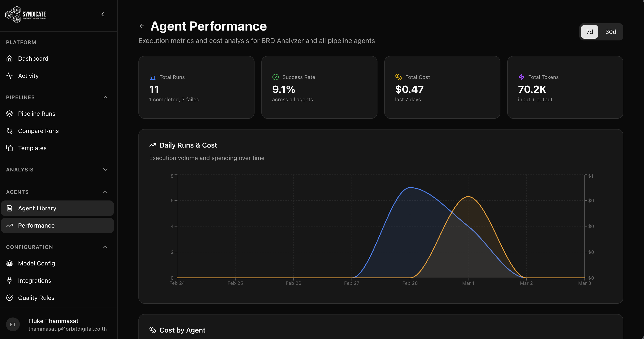Collapse the Agents section
The width and height of the screenshot is (644, 339).
point(105,192)
